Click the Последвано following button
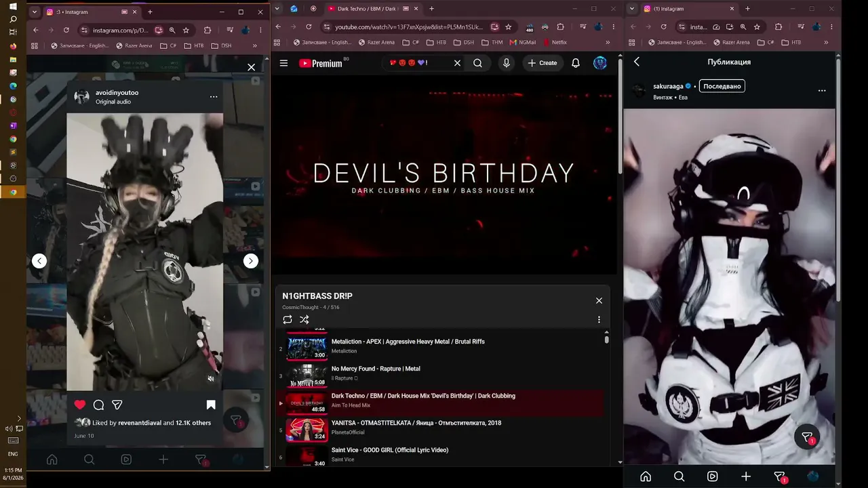This screenshot has height=488, width=868. point(722,86)
